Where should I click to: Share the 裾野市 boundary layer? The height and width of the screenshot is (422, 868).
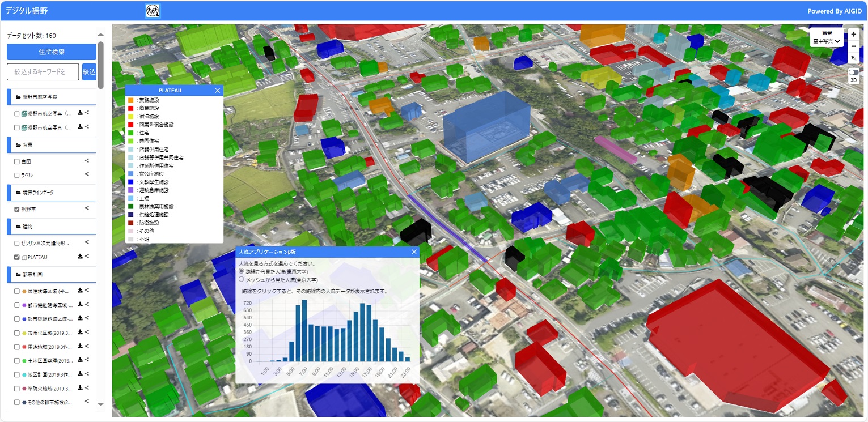coord(87,208)
